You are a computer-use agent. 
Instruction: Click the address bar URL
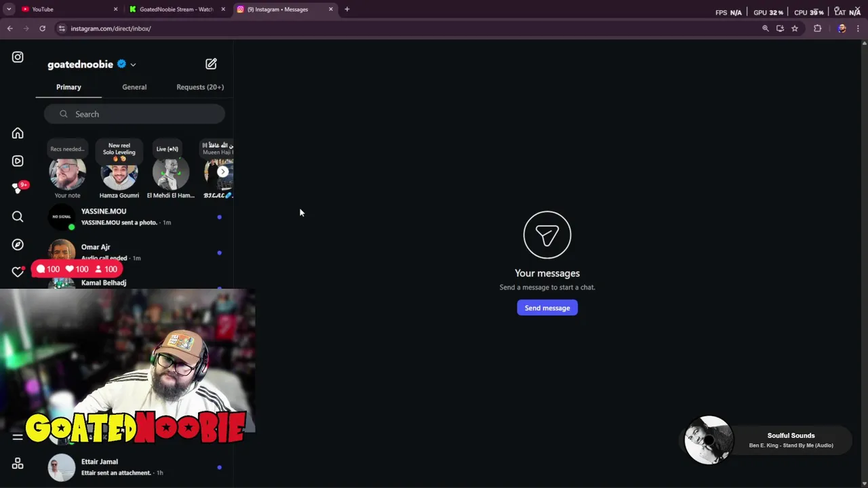[x=111, y=28]
